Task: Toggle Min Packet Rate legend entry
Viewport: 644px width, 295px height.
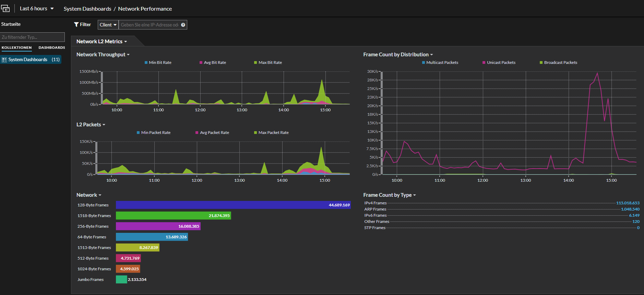Action: pos(154,133)
